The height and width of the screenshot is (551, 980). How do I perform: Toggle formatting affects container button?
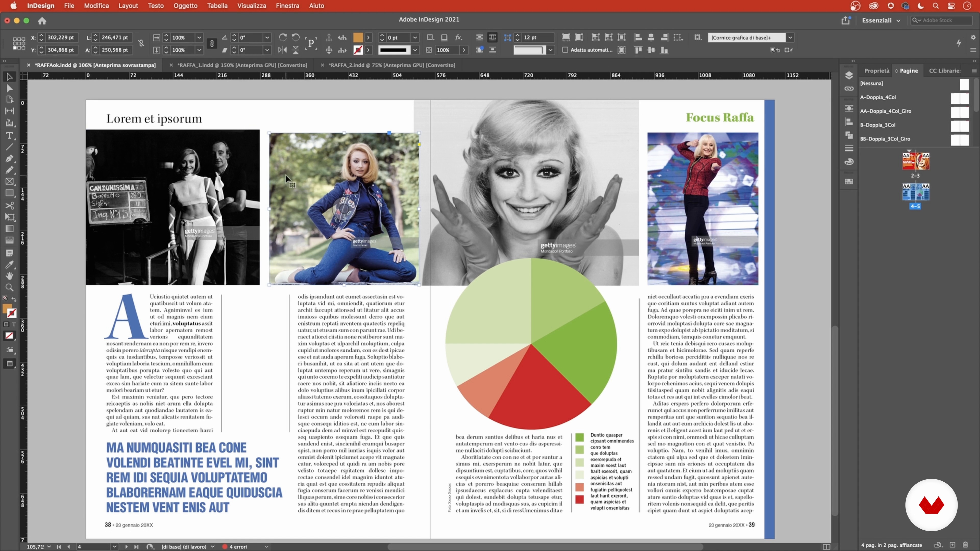[6, 324]
